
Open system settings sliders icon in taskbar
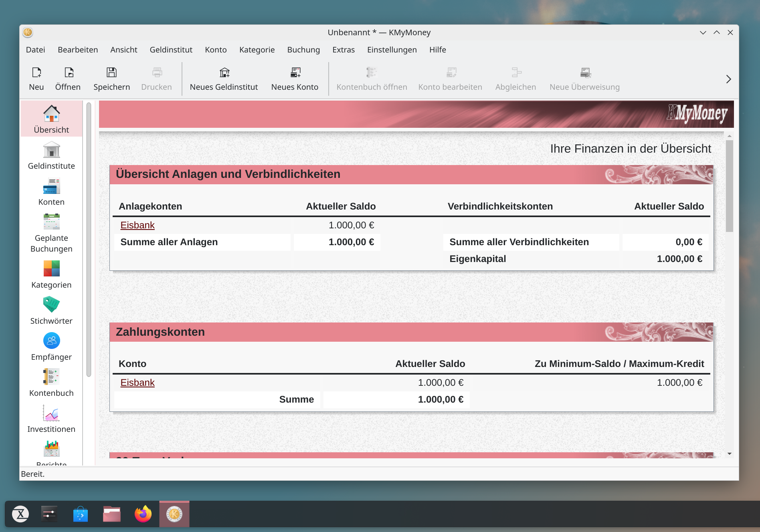tap(49, 514)
